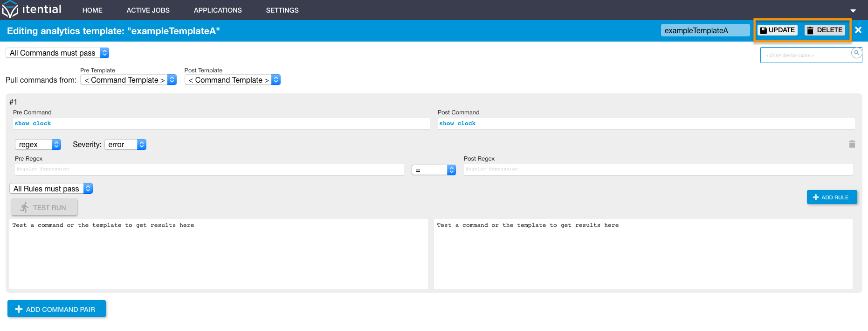Open the SETTINGS menu
The image size is (868, 331).
(x=282, y=10)
